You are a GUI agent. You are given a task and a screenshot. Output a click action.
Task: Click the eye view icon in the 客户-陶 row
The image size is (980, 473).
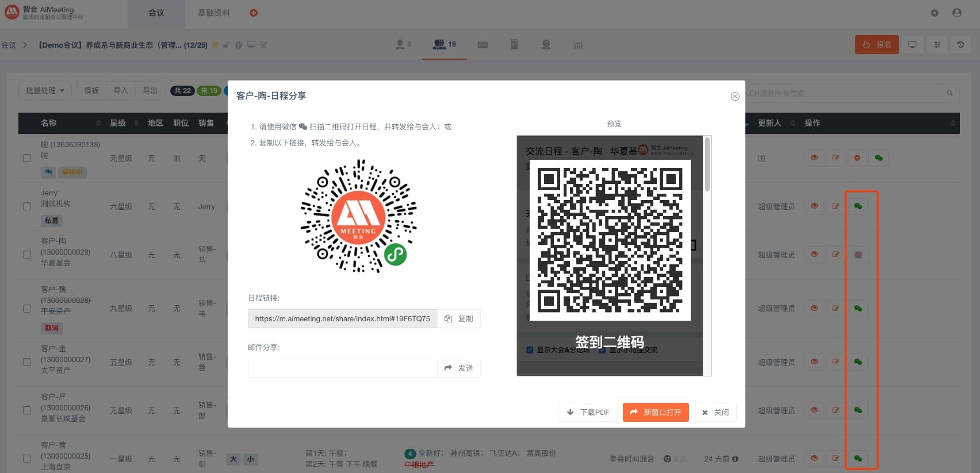pyautogui.click(x=814, y=254)
